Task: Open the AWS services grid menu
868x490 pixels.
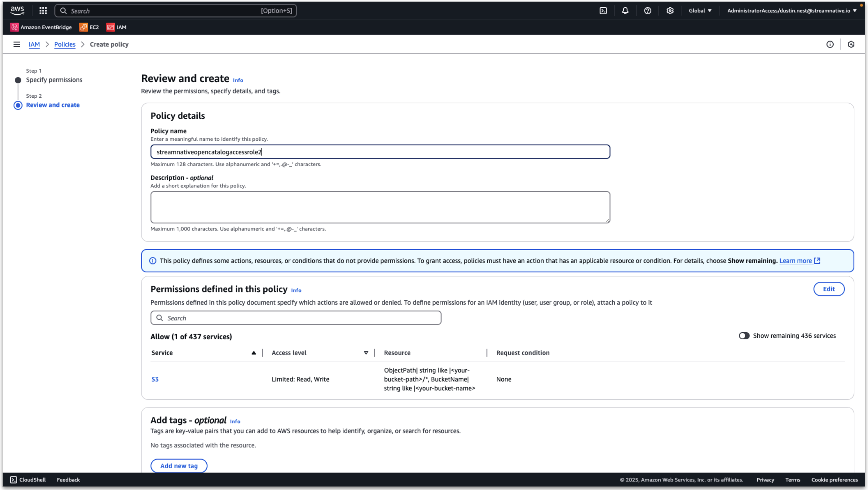Action: [42, 10]
